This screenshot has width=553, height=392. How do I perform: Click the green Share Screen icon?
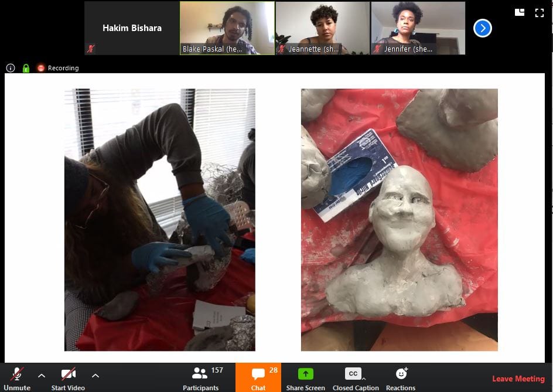(305, 374)
